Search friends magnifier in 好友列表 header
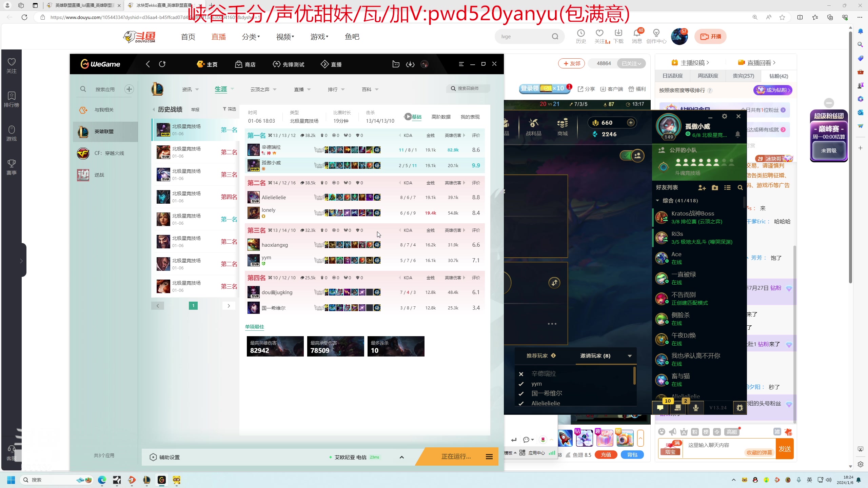 740,187
